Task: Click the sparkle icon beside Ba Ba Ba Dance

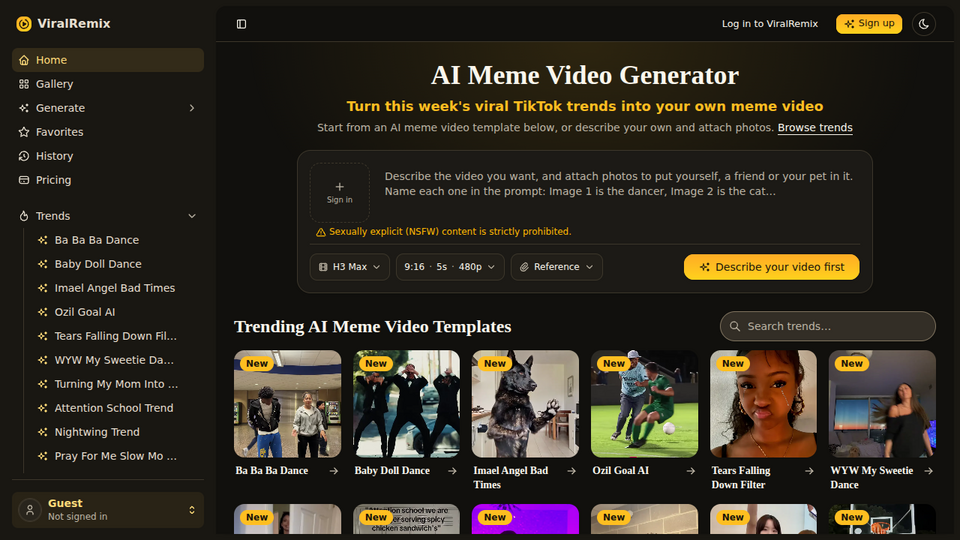Action: pos(42,240)
